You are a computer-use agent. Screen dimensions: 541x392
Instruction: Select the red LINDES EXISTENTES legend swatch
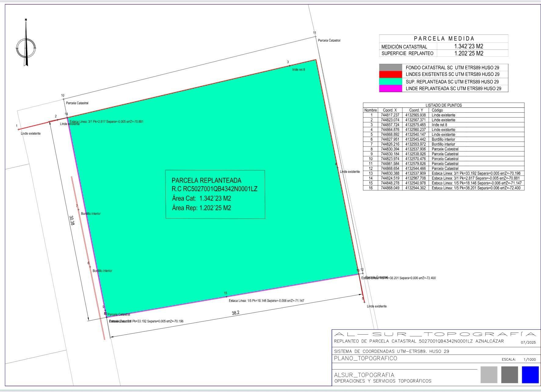point(390,74)
